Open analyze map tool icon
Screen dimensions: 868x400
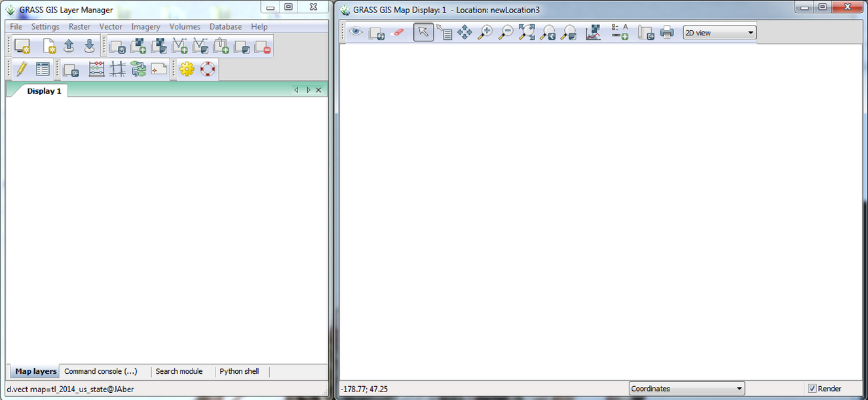593,32
